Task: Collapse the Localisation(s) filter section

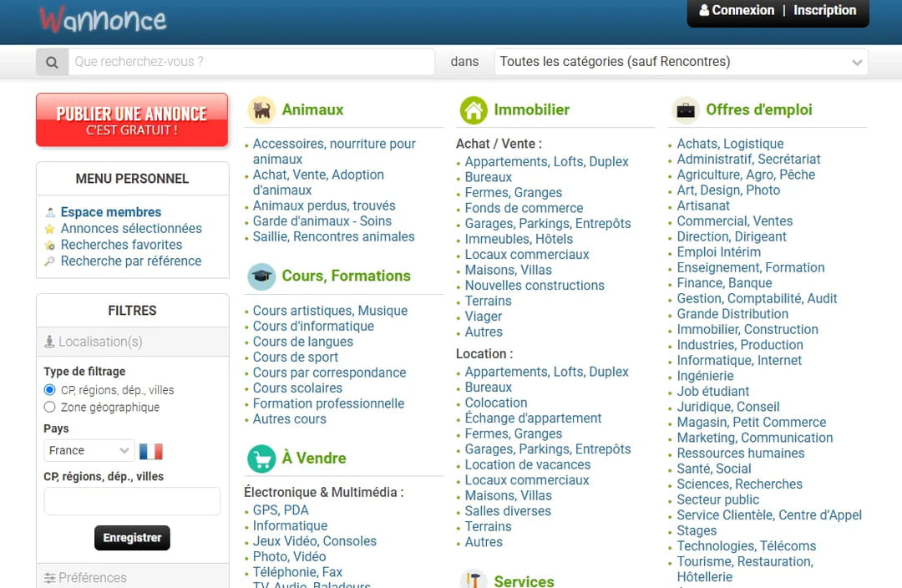Action: pos(132,342)
